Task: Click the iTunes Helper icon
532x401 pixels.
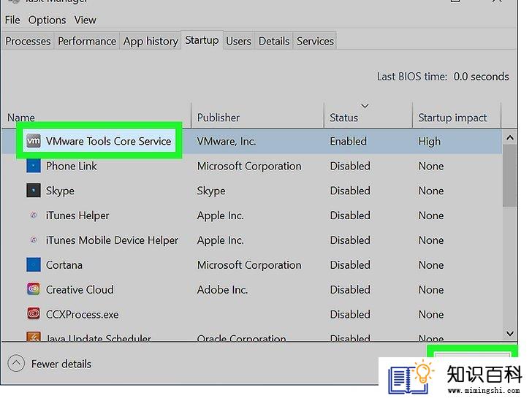Action: coord(34,215)
